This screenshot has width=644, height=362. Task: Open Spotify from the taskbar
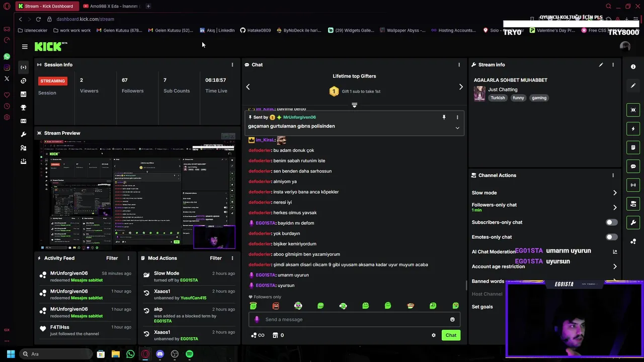(x=189, y=354)
